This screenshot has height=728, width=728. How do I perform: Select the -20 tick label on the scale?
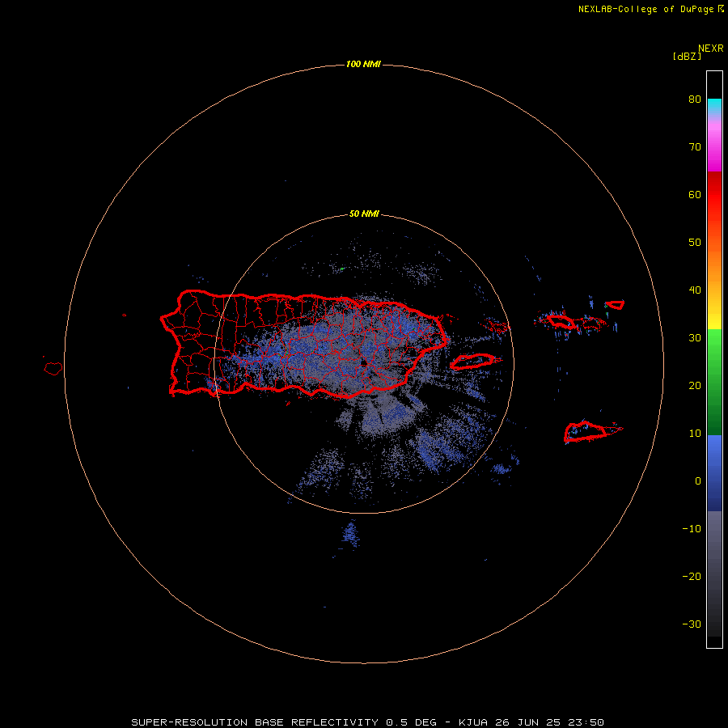pos(692,577)
